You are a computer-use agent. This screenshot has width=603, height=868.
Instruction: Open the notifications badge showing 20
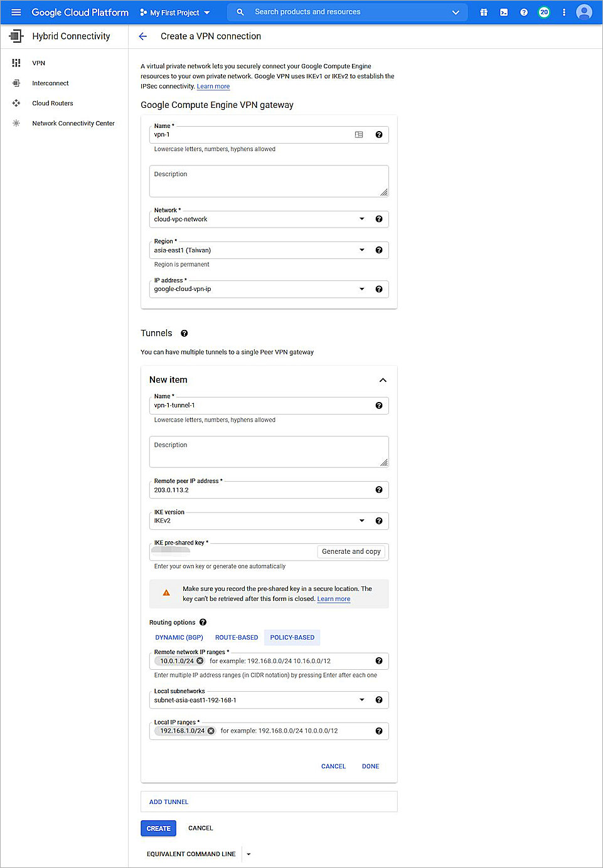(544, 12)
